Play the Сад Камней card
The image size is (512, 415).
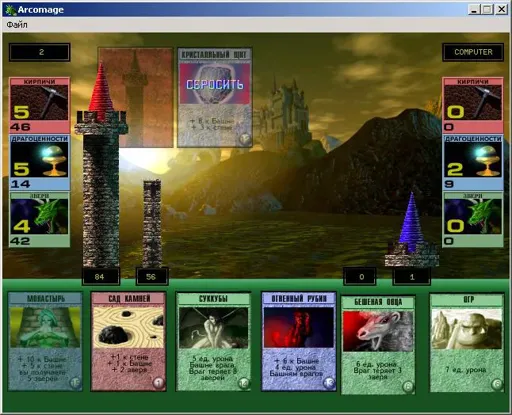(x=128, y=341)
